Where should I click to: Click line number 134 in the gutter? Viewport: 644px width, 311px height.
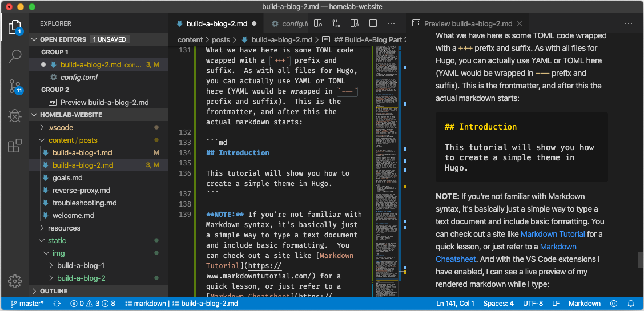coord(185,152)
